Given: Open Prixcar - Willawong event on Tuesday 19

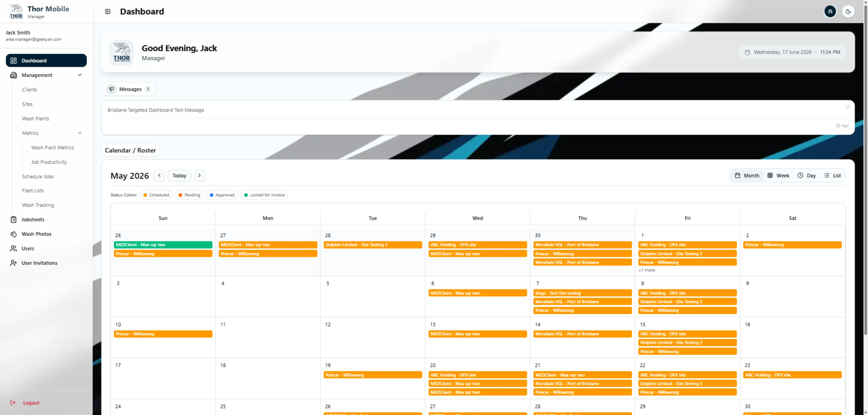Looking at the screenshot, I should coord(373,375).
